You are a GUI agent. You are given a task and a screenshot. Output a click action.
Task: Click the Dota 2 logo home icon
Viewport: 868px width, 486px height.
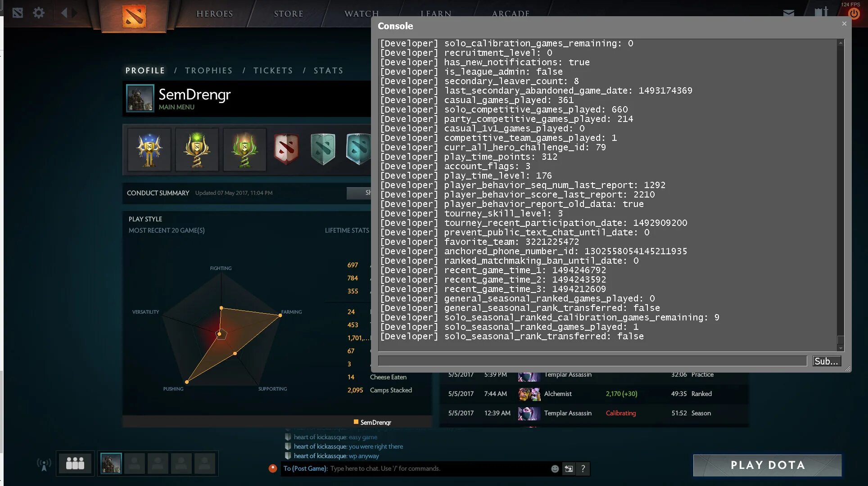coord(134,16)
